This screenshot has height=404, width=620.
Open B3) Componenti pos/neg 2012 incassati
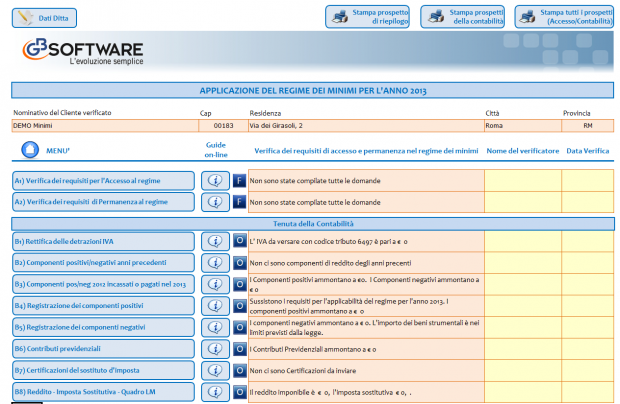point(103,284)
